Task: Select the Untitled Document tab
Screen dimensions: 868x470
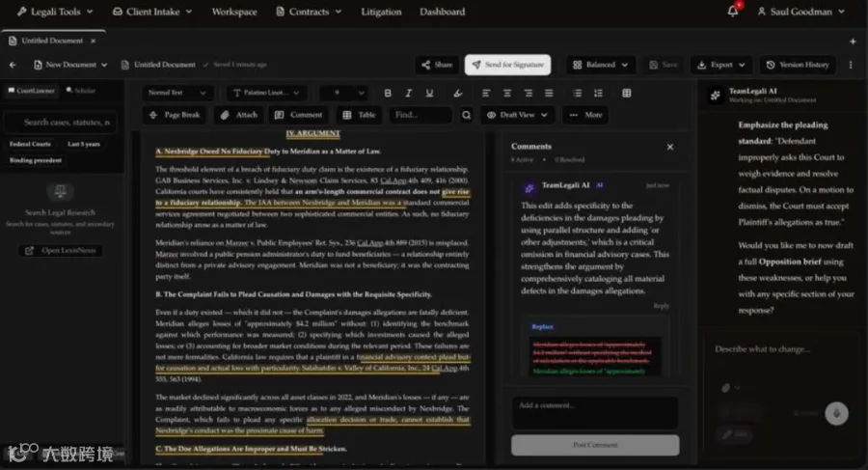Action: click(x=52, y=41)
